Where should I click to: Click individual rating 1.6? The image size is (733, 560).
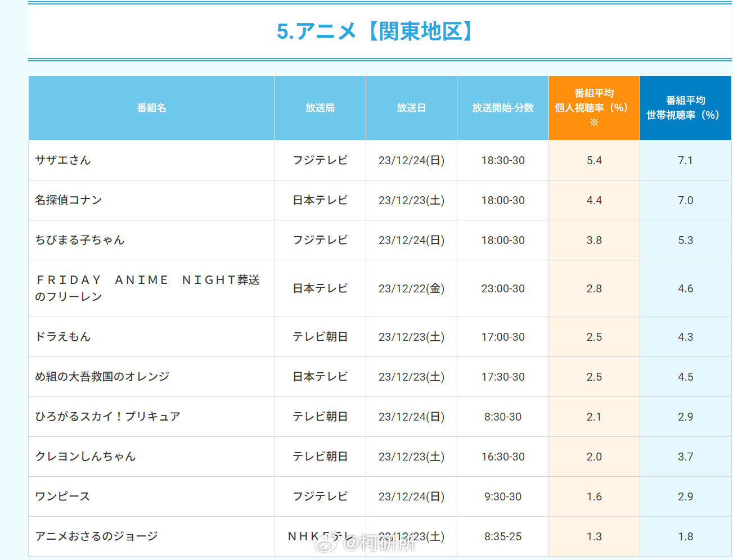[594, 496]
